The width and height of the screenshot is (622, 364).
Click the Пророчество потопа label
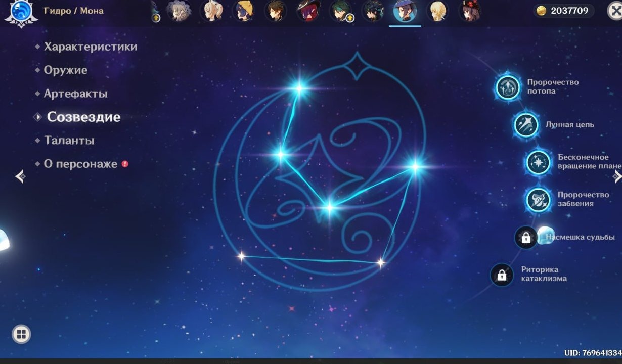pyautogui.click(x=553, y=86)
